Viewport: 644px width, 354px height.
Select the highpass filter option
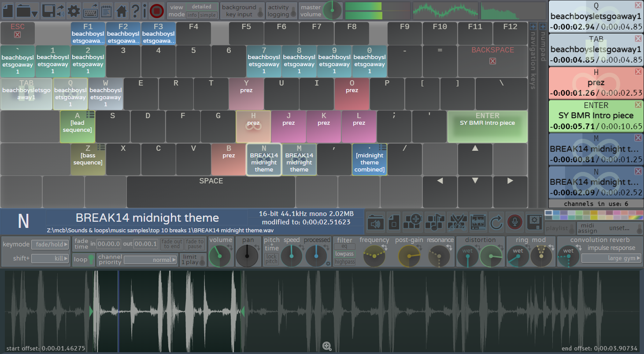click(344, 262)
